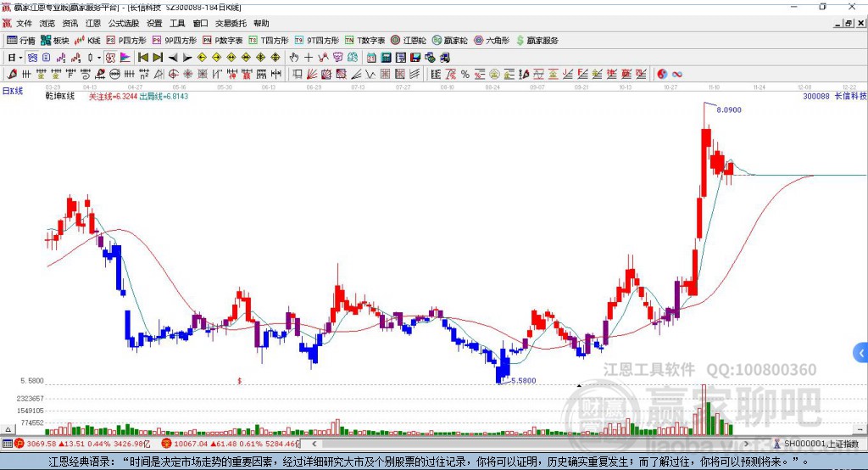The image size is (868, 470).
Task: Click the 5.5800 low price label on chart
Action: [x=523, y=380]
